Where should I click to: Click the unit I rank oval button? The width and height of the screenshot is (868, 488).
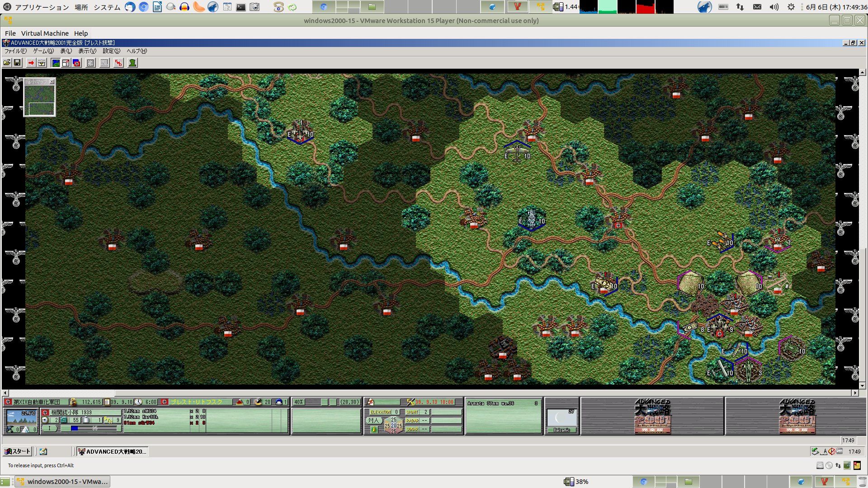click(49, 428)
